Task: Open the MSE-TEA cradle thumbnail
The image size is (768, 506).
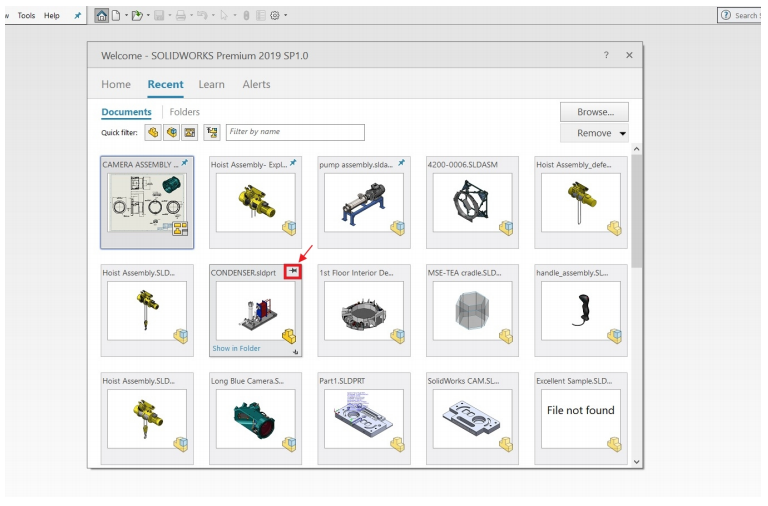Action: pyautogui.click(x=473, y=311)
